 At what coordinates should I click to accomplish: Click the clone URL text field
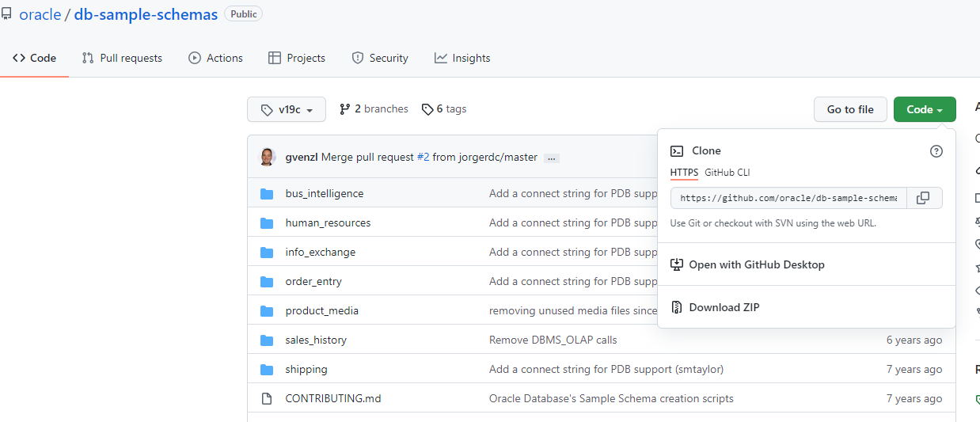coord(788,198)
